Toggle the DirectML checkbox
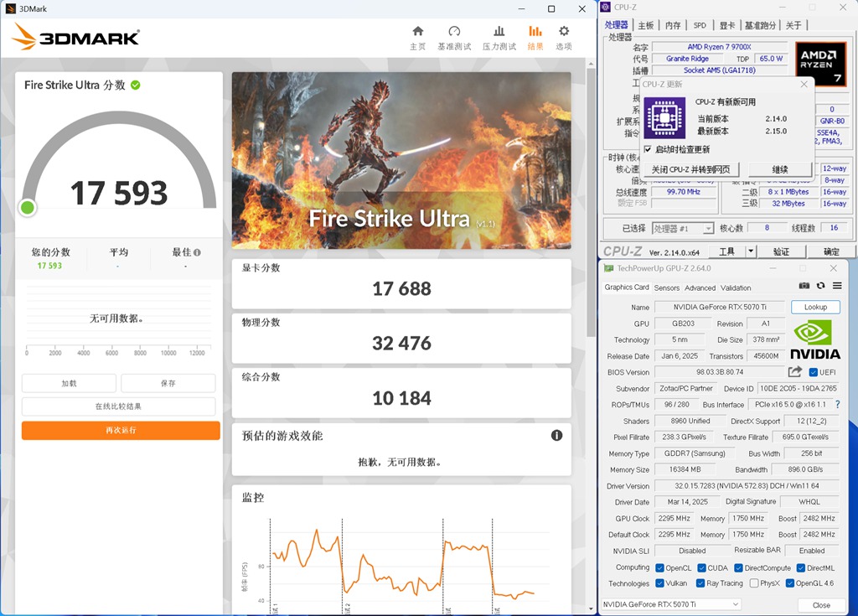Viewport: 858px width, 616px height. pos(801,568)
